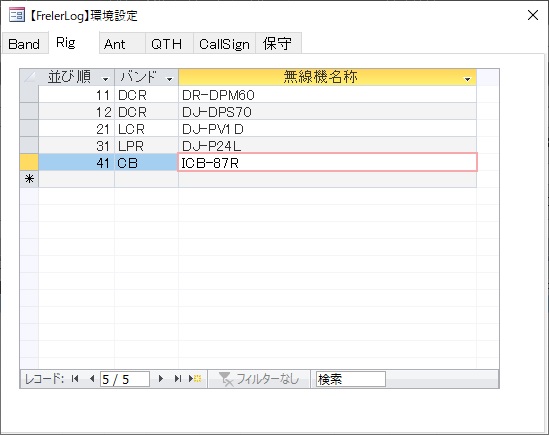Open バンド column dropdown arrow
Viewport: 549px width, 435px height.
(169, 79)
